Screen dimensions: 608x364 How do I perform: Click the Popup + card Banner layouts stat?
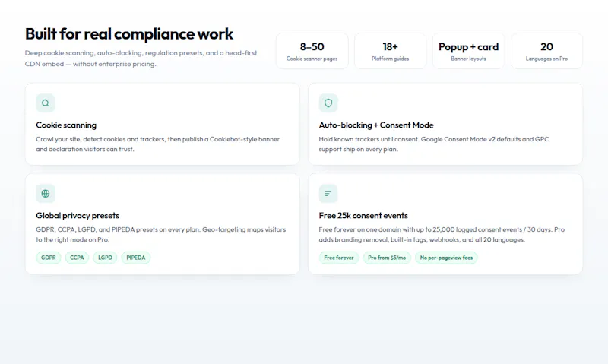point(468,51)
